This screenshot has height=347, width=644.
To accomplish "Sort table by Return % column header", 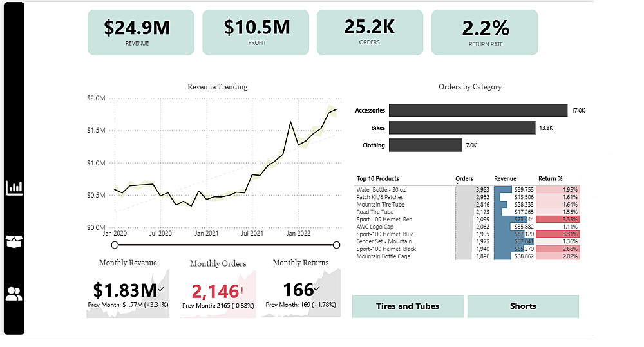I will point(549,179).
